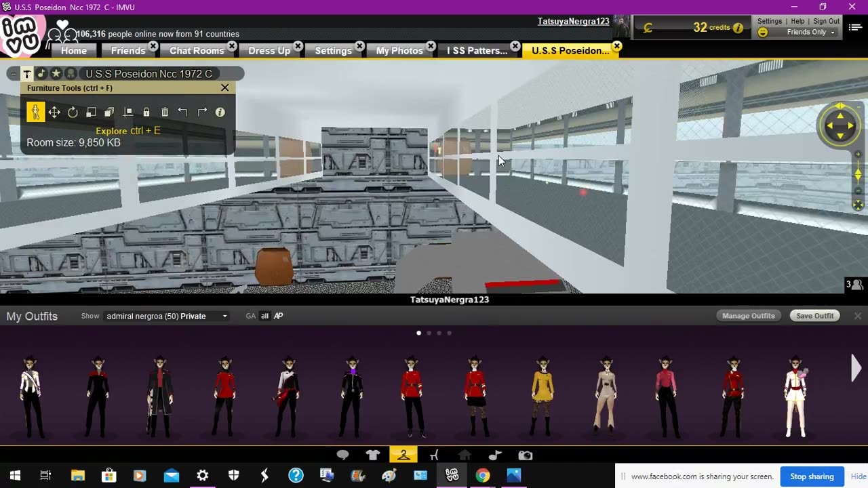Image resolution: width=868 pixels, height=488 pixels.
Task: Open the t-shirt Dress Up icon
Action: coord(373,455)
